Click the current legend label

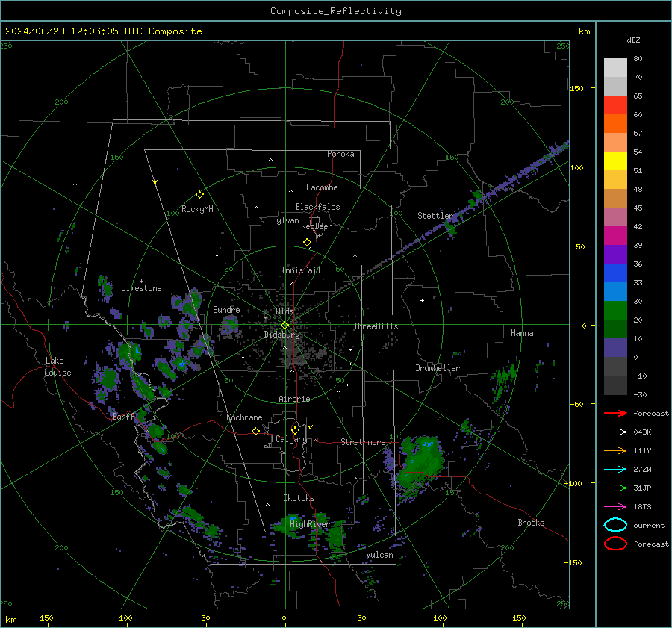coord(649,525)
